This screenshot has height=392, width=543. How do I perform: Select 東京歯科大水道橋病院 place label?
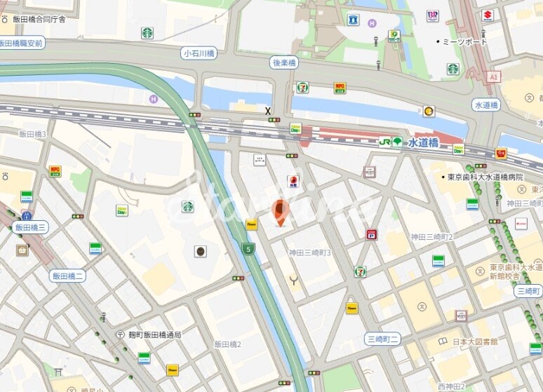point(485,177)
